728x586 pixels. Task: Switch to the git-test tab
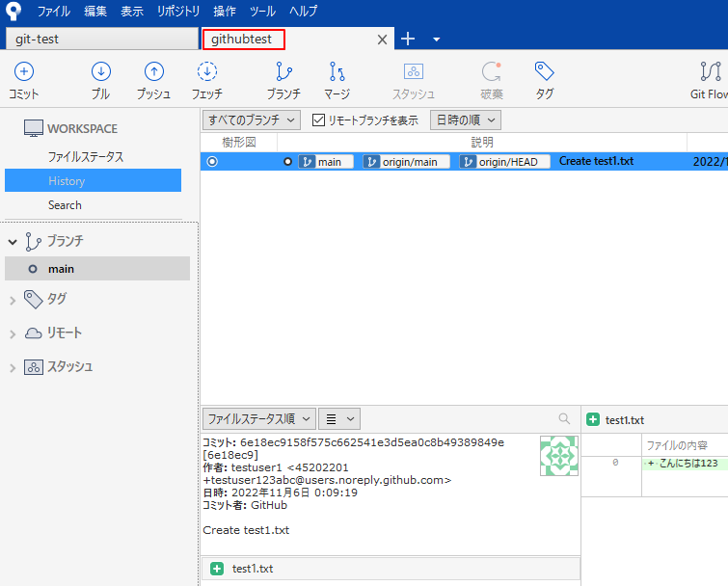coord(101,39)
